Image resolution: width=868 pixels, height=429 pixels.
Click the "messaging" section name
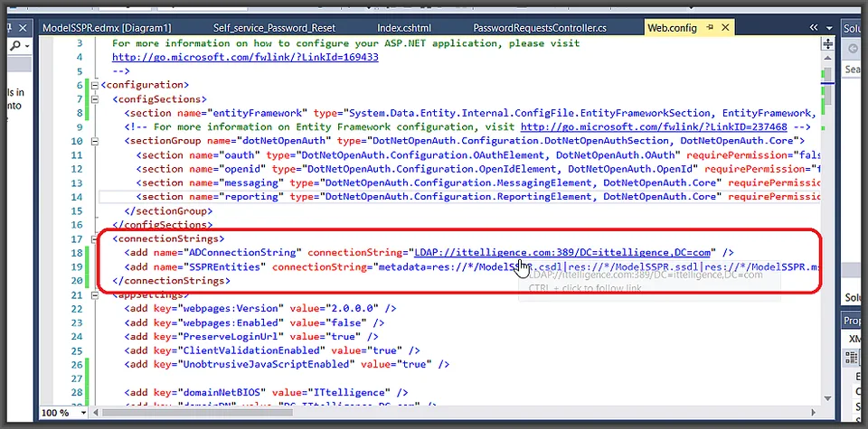coord(252,182)
